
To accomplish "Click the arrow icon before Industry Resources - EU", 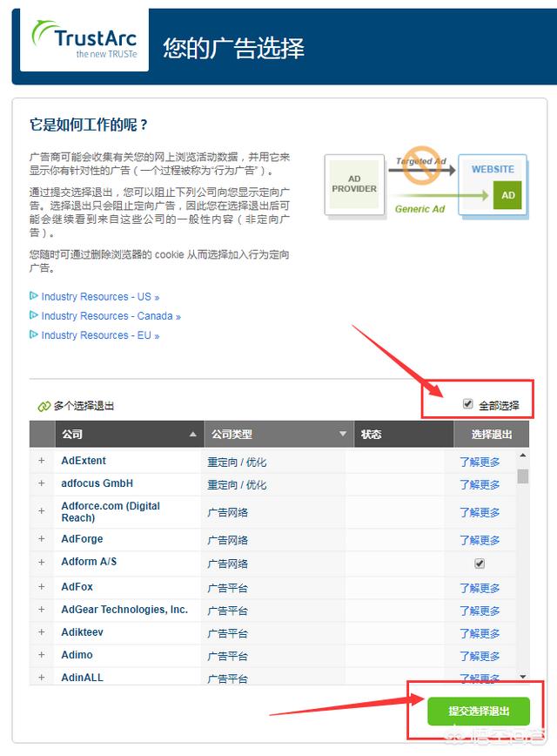I will [x=34, y=334].
